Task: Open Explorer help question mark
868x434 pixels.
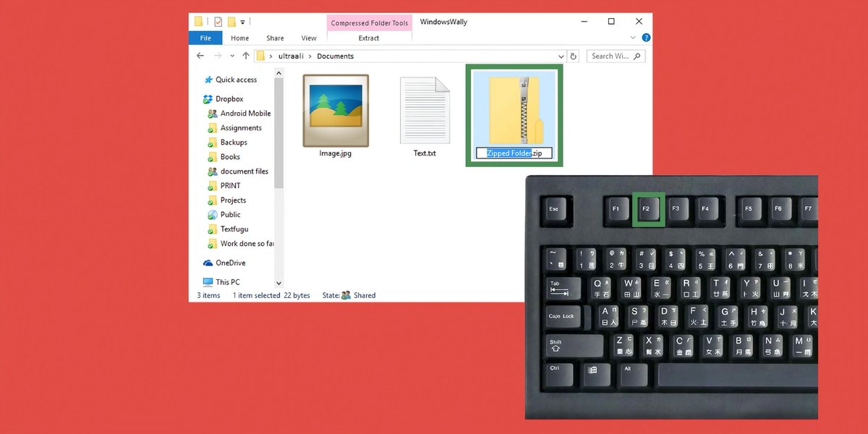Action: tap(646, 38)
